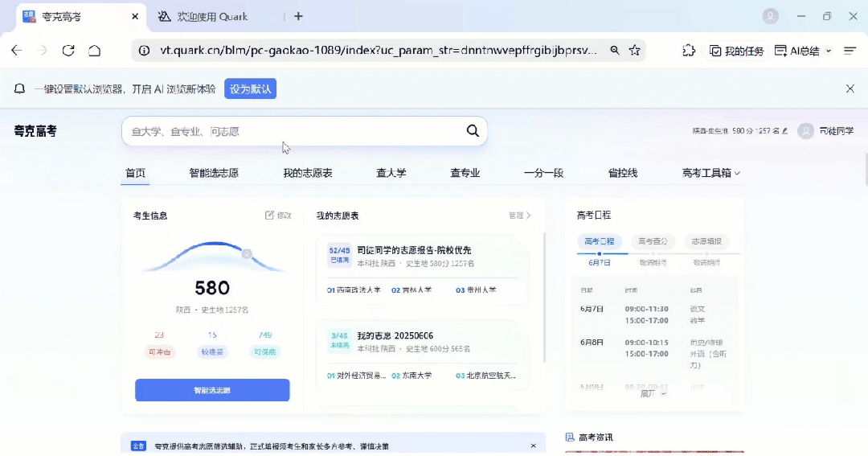Click 设为默认 button

[x=250, y=88]
